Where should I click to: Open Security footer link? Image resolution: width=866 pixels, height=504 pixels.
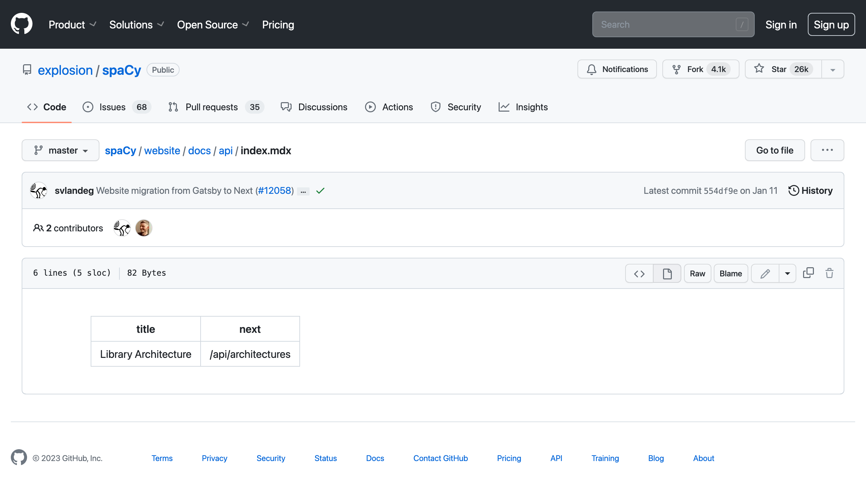(271, 458)
